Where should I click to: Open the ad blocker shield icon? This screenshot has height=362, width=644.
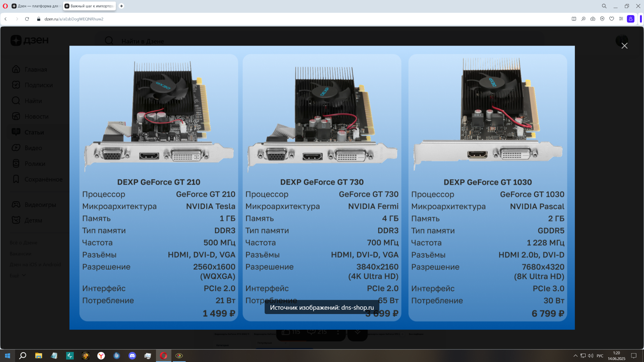click(x=602, y=19)
